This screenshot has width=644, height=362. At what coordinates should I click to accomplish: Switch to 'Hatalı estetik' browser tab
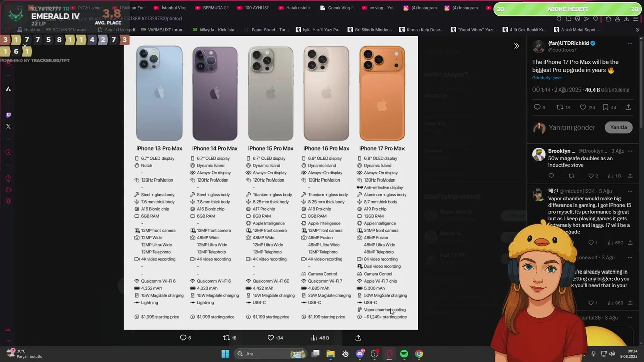(294, 8)
